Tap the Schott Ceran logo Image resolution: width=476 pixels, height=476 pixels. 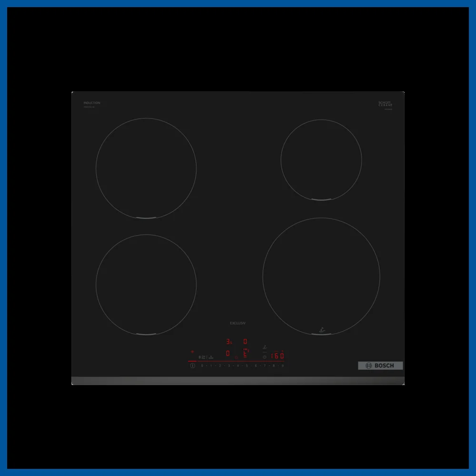385,104
